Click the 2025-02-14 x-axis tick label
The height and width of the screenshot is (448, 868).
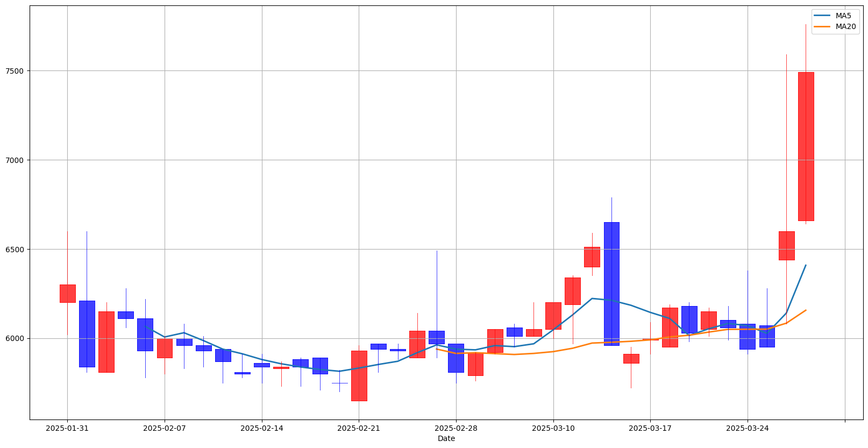[x=262, y=428]
